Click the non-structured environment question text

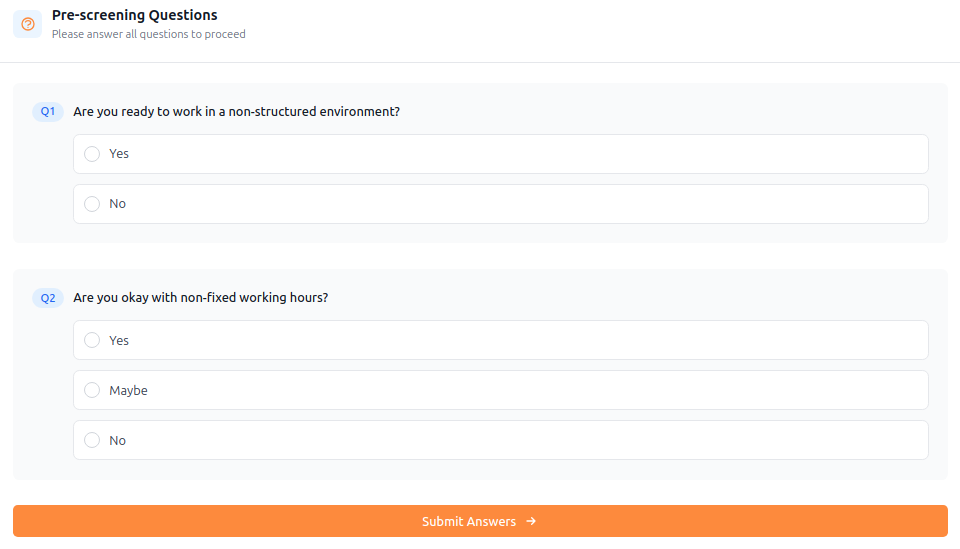236,112
